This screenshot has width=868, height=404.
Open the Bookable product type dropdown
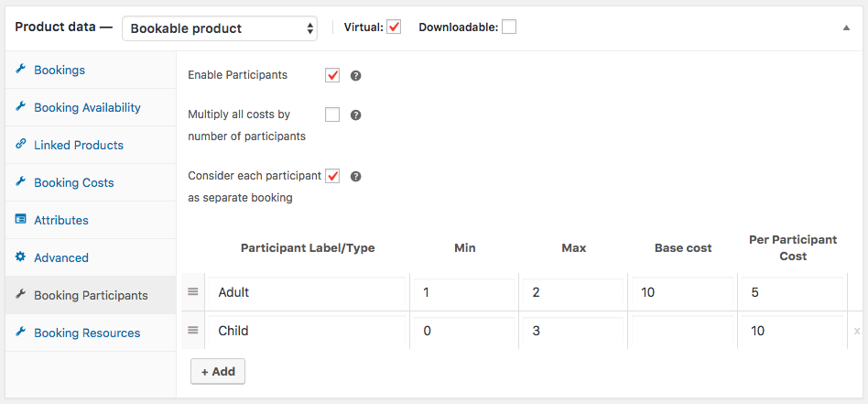coord(220,28)
